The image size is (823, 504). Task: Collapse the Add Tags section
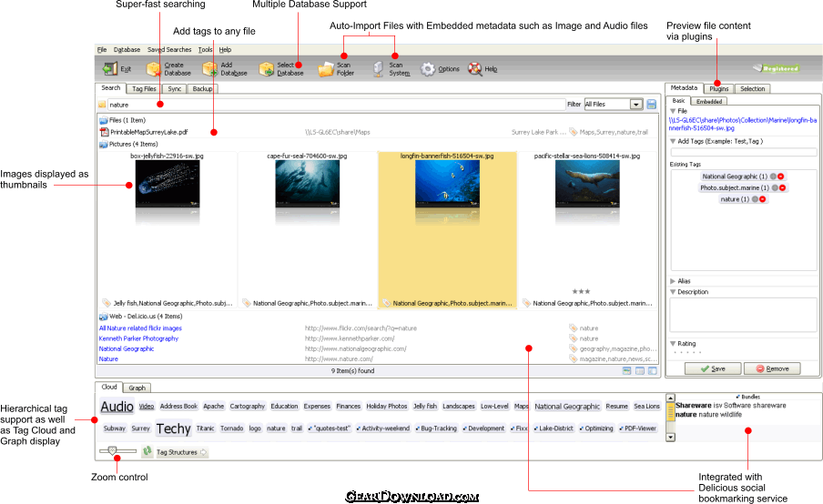673,141
